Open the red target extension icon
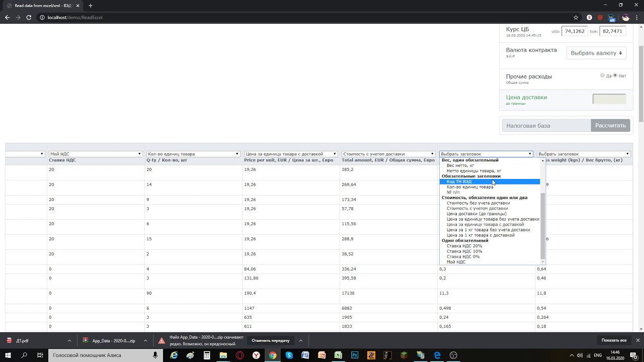The height and width of the screenshot is (362, 644). click(600, 17)
